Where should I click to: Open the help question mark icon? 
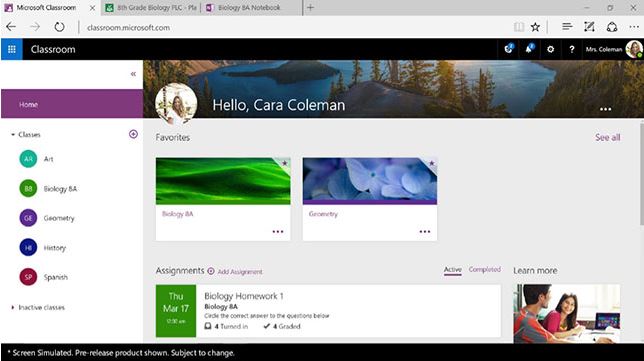click(572, 49)
